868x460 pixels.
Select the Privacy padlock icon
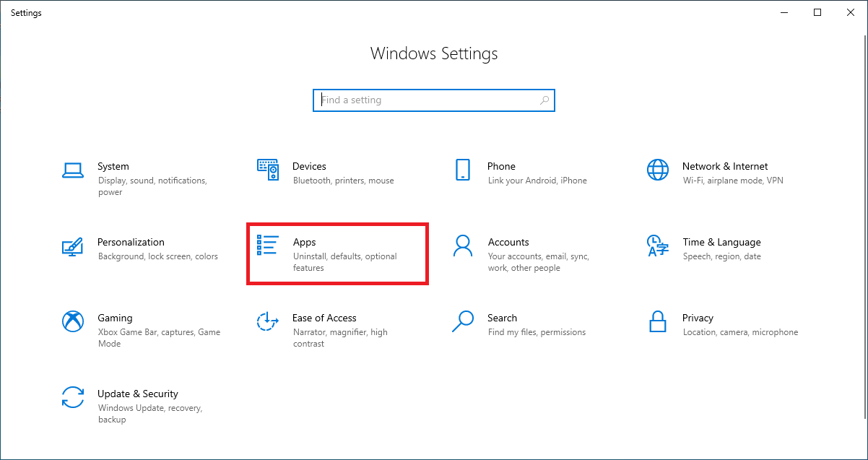click(x=658, y=321)
